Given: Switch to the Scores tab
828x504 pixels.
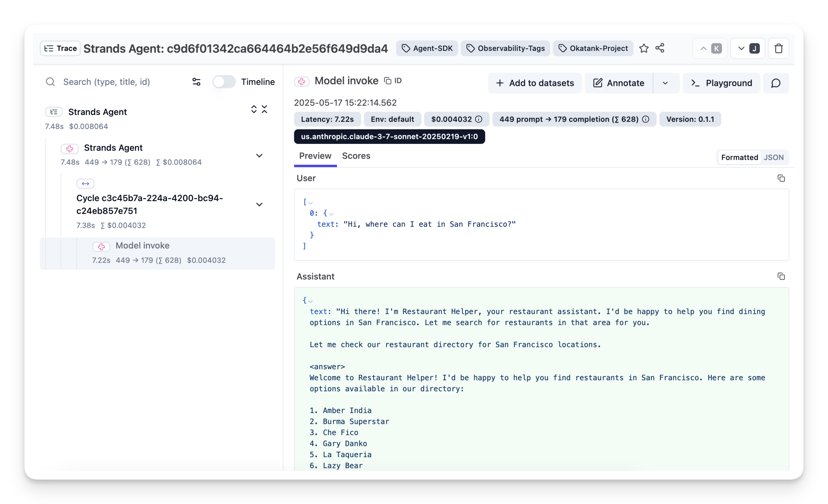Looking at the screenshot, I should 356,156.
